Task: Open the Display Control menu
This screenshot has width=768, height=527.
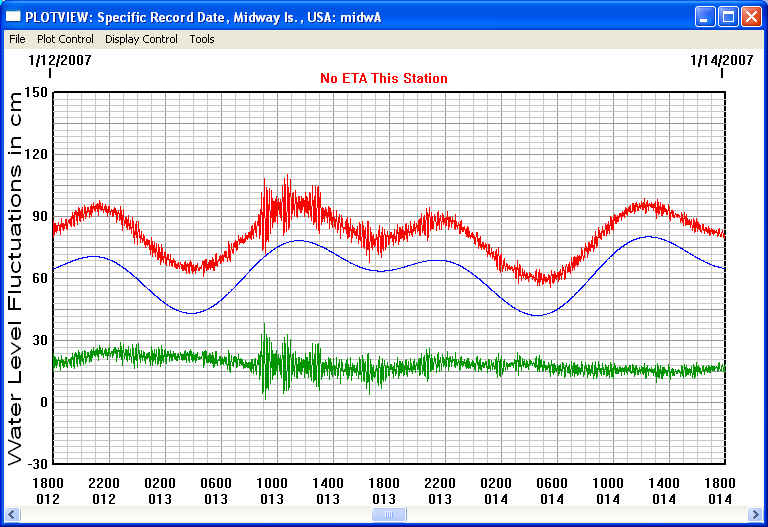Action: 141,39
